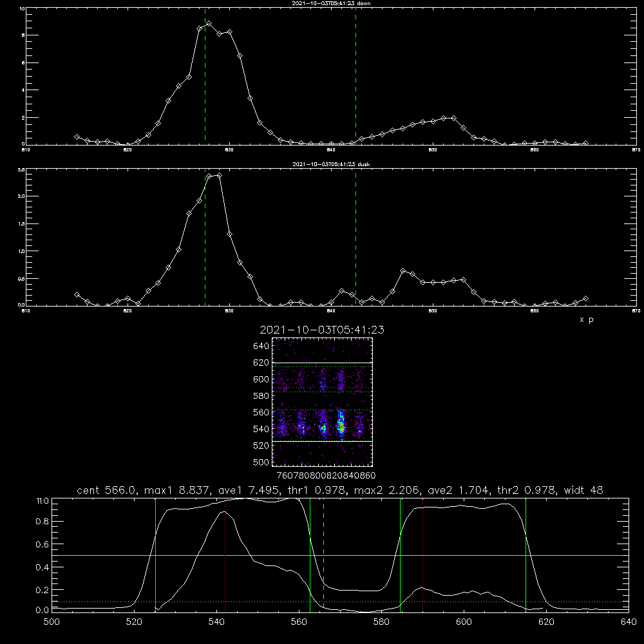Select the '500' y-axis label beside spectral image
The height and width of the screenshot is (644, 644).
261,462
